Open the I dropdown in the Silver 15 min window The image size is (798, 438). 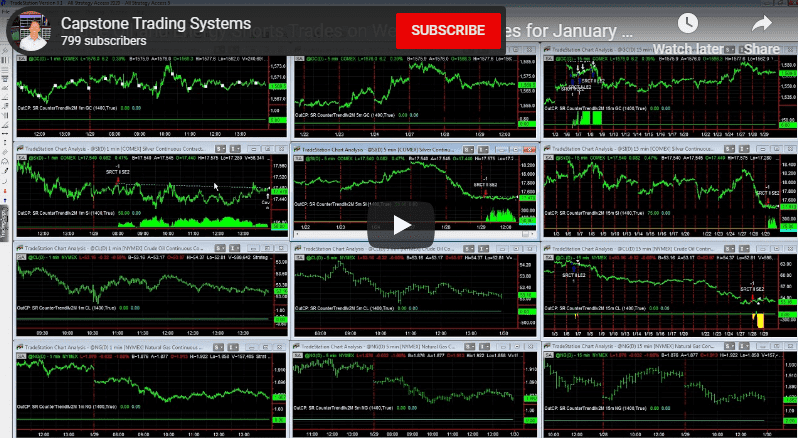tap(744, 149)
